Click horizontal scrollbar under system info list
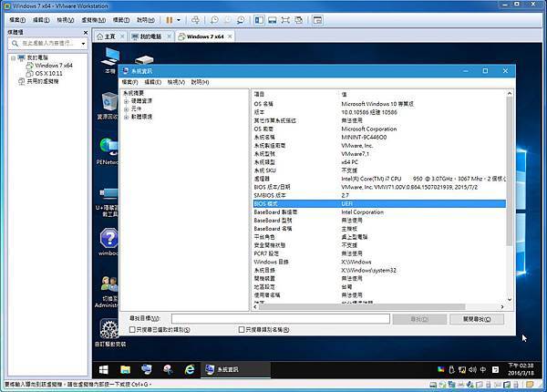 [362, 307]
